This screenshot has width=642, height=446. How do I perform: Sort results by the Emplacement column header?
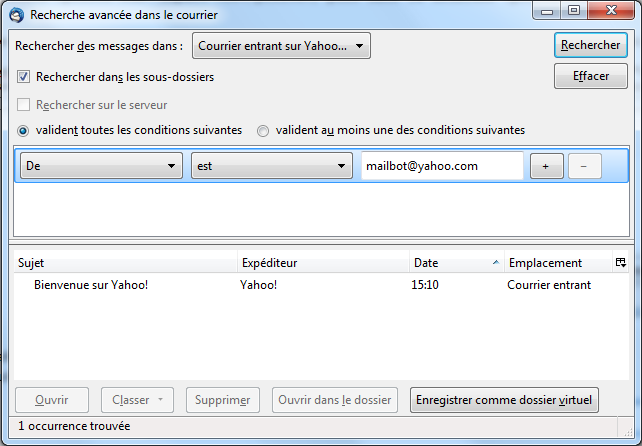(x=558, y=263)
